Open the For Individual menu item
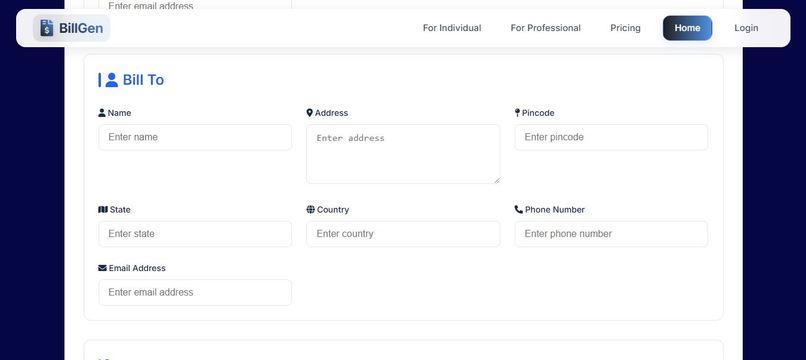This screenshot has height=360, width=806. pos(452,28)
